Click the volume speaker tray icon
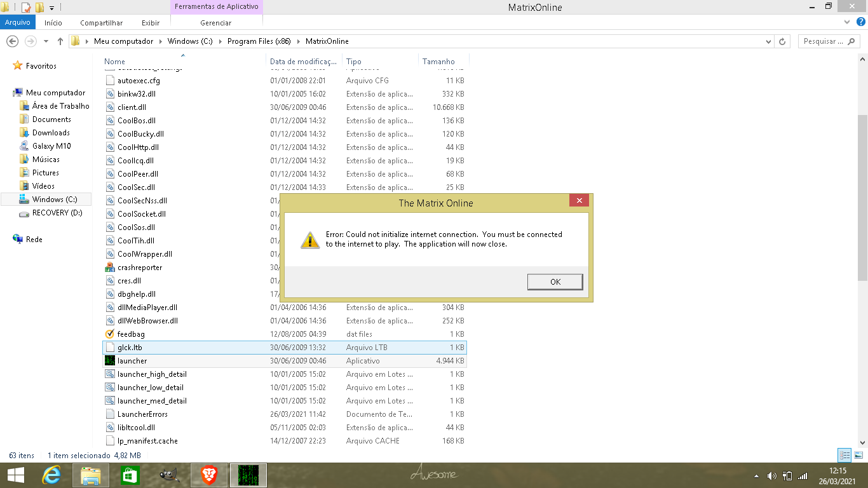This screenshot has width=868, height=488. [772, 475]
